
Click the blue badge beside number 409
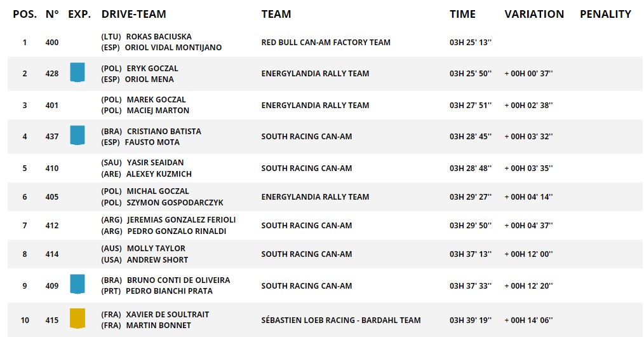pos(77,284)
